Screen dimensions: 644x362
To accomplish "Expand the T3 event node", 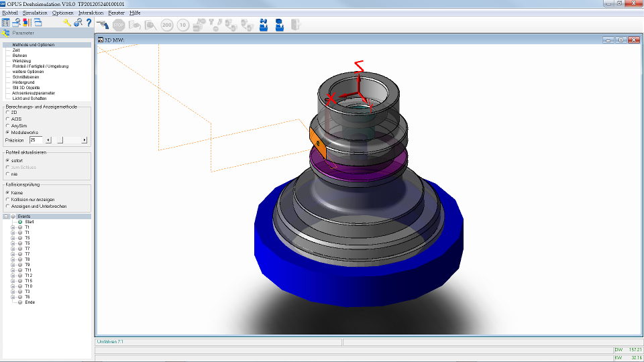I will coord(13,292).
